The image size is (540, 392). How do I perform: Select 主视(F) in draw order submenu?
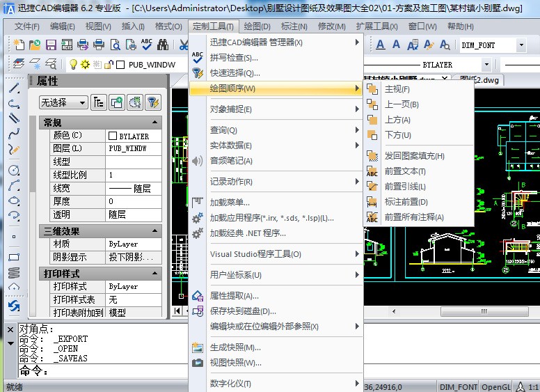419,89
